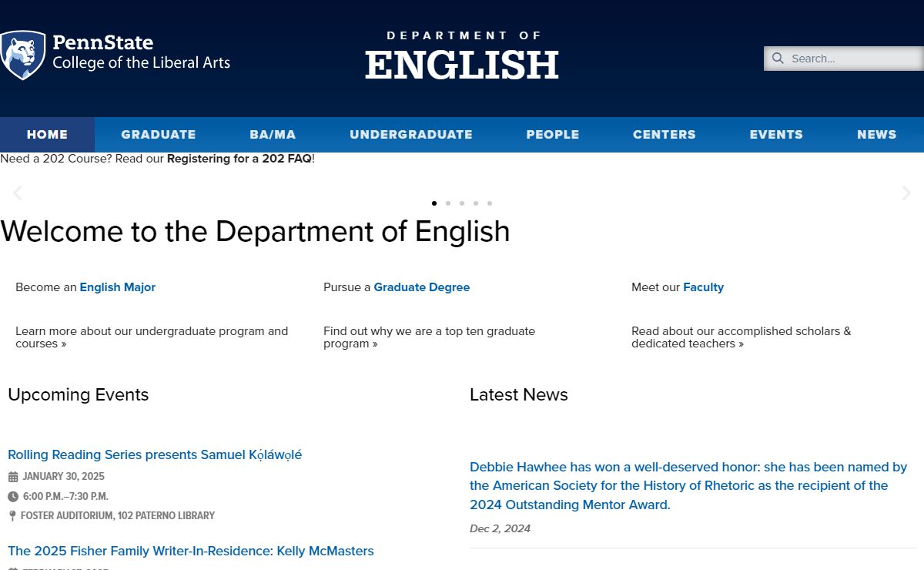This screenshot has height=570, width=924.
Task: Open the Centers menu
Action: 665,135
